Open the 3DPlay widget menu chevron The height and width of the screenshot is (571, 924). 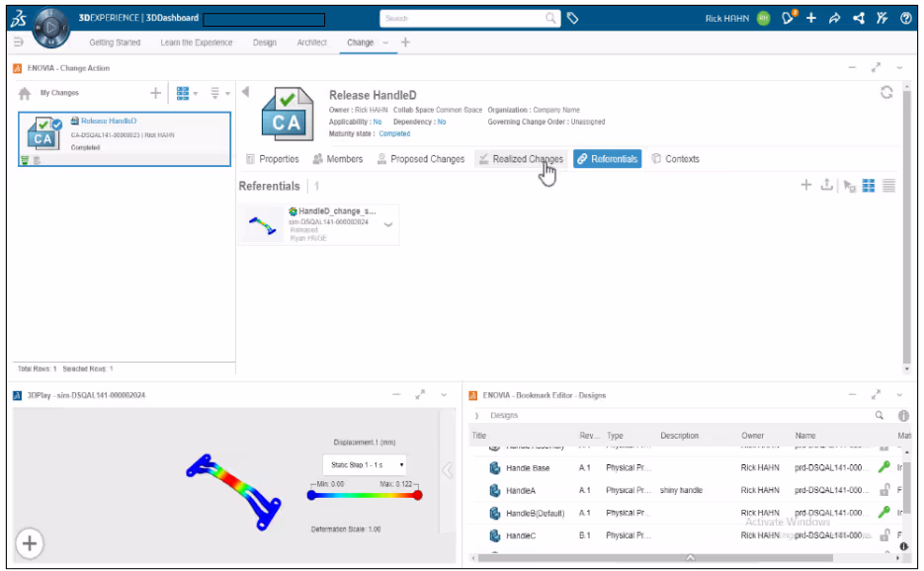tap(444, 395)
